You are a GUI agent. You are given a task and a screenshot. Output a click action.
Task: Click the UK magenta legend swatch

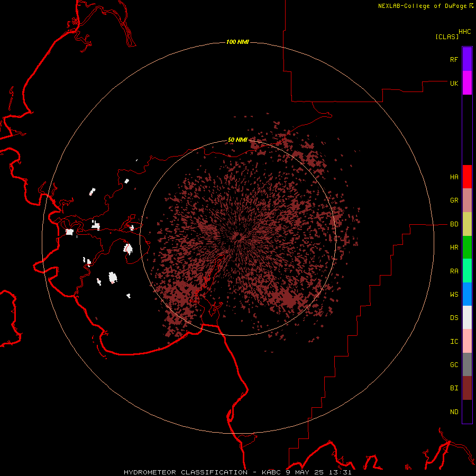click(467, 83)
